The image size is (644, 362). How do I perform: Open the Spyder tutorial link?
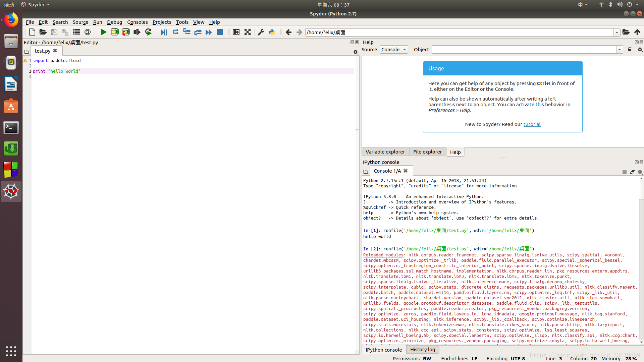(x=532, y=124)
